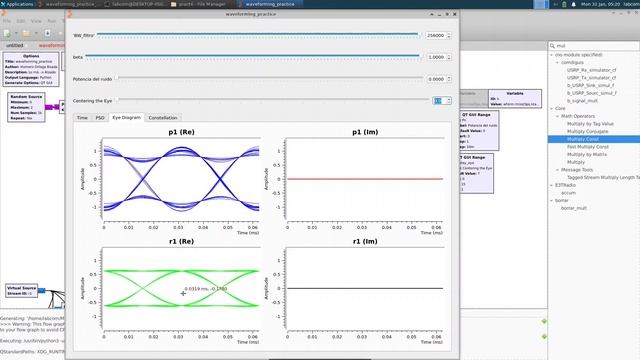Image resolution: width=640 pixels, height=360 pixels.
Task: Select USRP_Tx_simulator_cf block in tree
Action: click(x=591, y=78)
